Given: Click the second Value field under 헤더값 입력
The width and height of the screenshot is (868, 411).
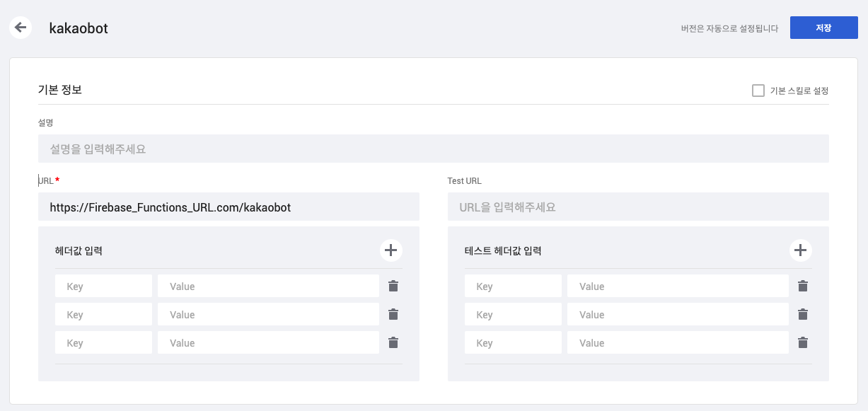Looking at the screenshot, I should tap(268, 314).
